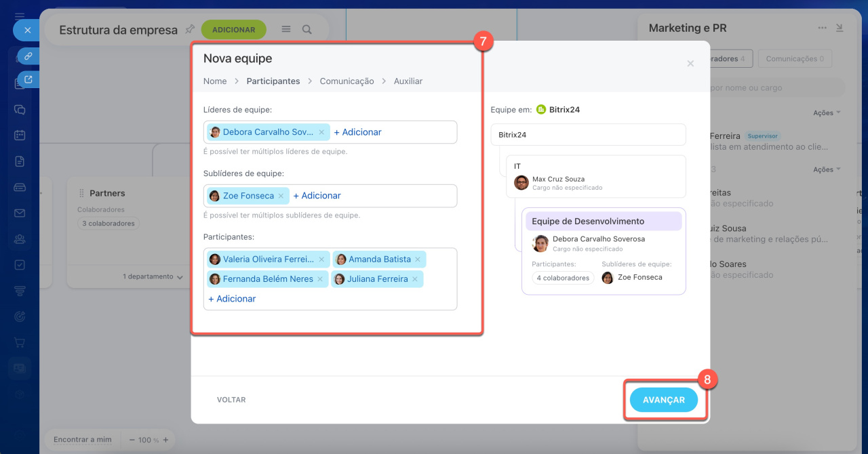Image resolution: width=868 pixels, height=454 pixels.
Task: Click the VOLTAR button
Action: point(231,400)
